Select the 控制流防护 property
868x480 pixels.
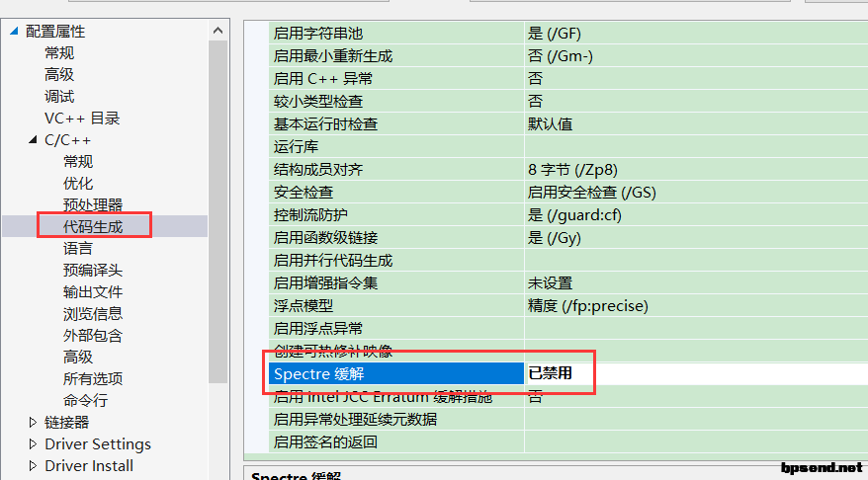(310, 214)
